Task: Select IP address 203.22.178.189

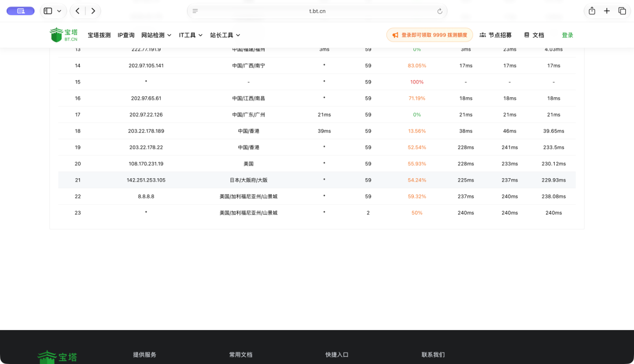Action: pos(146,131)
